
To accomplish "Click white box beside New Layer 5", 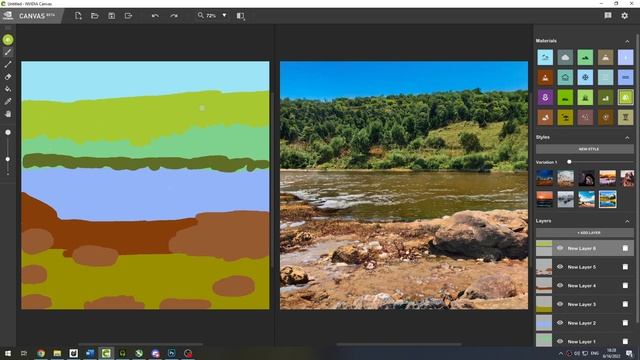I will click(x=625, y=267).
